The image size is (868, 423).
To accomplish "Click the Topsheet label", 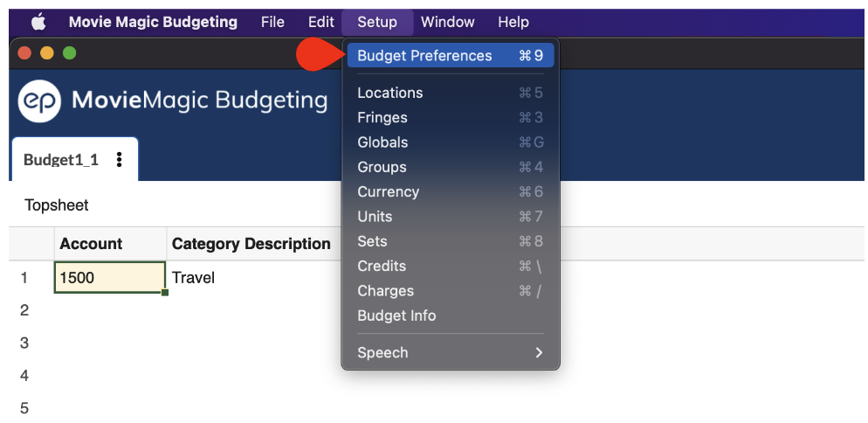I will pyautogui.click(x=57, y=205).
